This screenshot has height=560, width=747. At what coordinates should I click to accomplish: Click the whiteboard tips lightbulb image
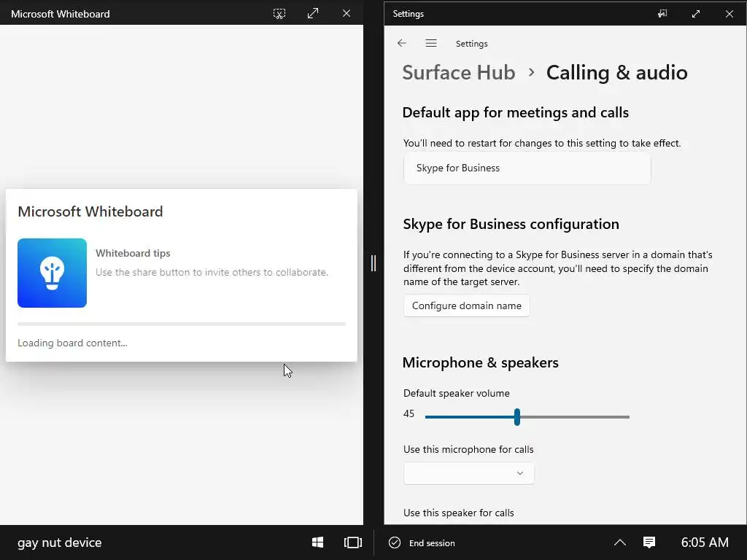click(52, 273)
